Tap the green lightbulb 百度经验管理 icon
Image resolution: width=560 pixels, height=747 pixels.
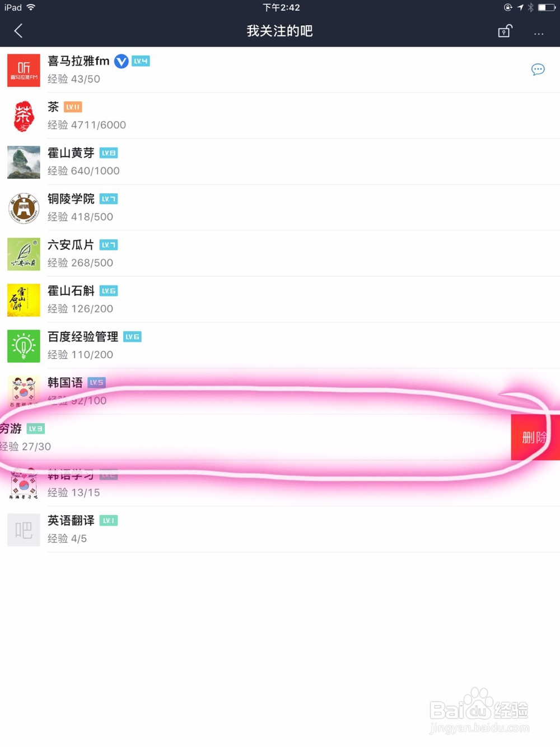pyautogui.click(x=24, y=346)
